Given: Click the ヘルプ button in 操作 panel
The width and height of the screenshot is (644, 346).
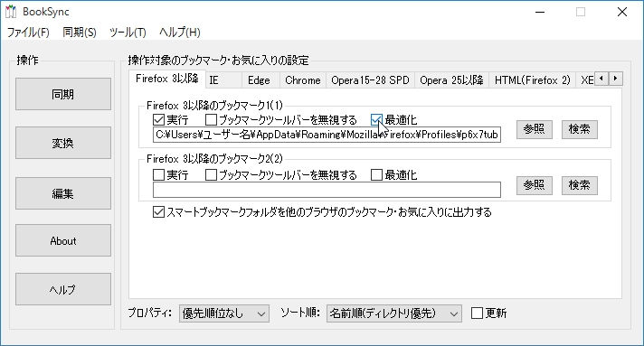Looking at the screenshot, I should coord(63,289).
